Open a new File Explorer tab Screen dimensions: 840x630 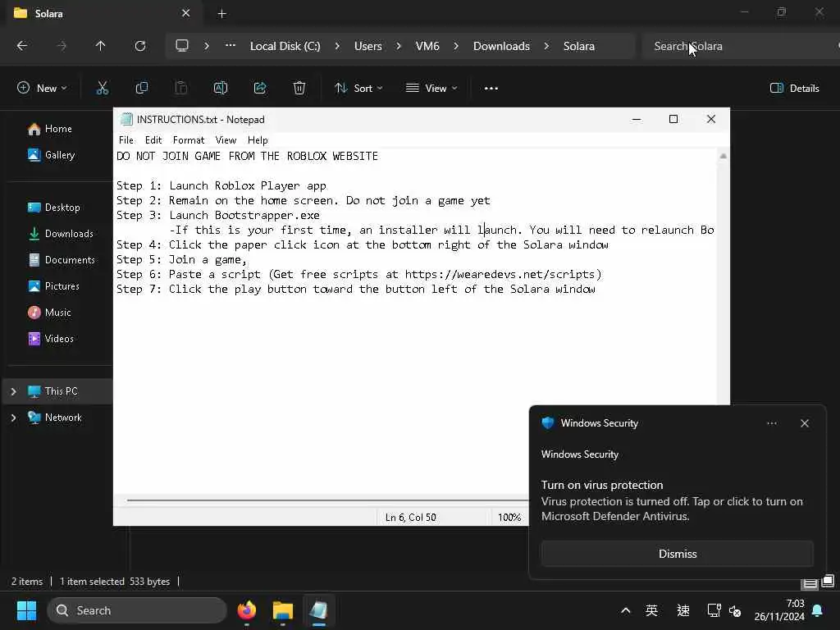tap(221, 14)
